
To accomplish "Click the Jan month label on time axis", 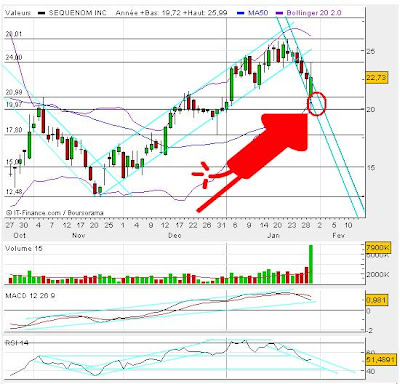I will [273, 235].
